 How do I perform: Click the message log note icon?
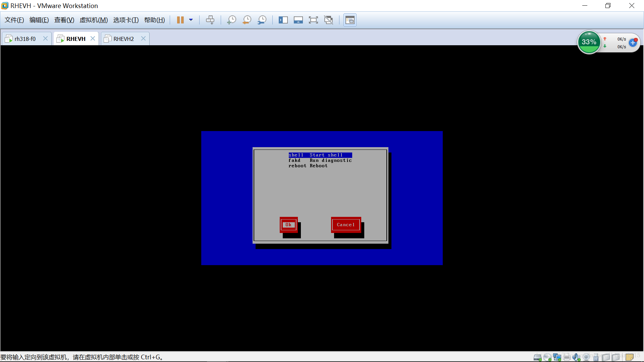click(630, 357)
